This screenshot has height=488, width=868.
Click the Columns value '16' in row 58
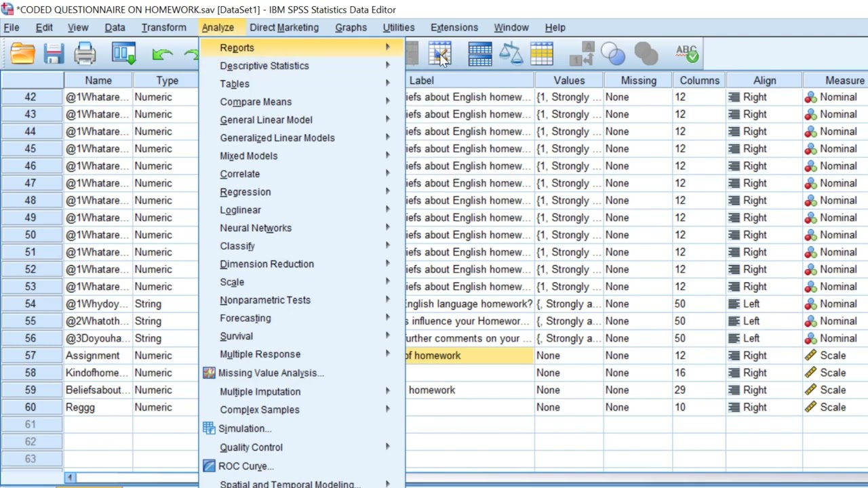[699, 373]
